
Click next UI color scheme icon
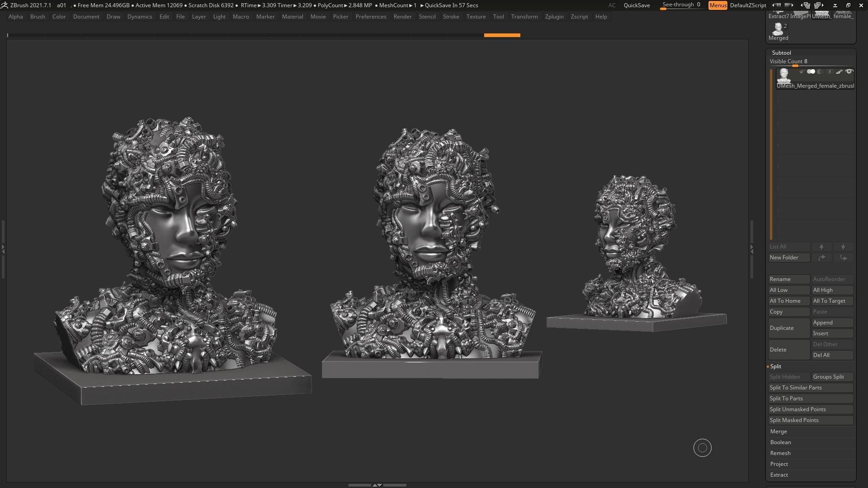point(789,5)
